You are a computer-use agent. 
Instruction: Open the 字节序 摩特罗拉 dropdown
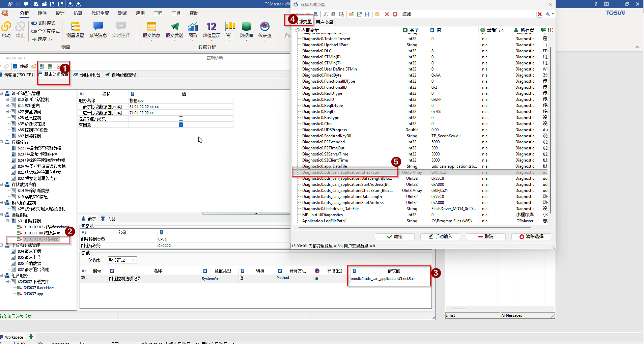(x=122, y=260)
